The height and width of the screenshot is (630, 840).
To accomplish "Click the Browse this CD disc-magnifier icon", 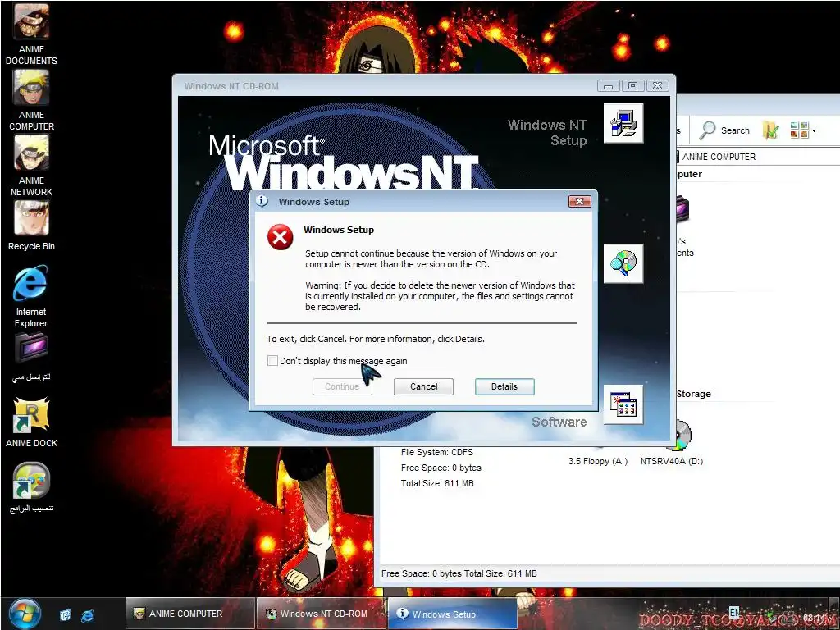I will pyautogui.click(x=623, y=263).
